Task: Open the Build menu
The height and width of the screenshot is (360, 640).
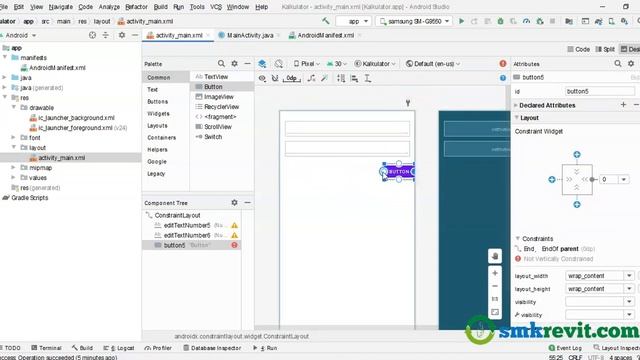Action: [160, 7]
